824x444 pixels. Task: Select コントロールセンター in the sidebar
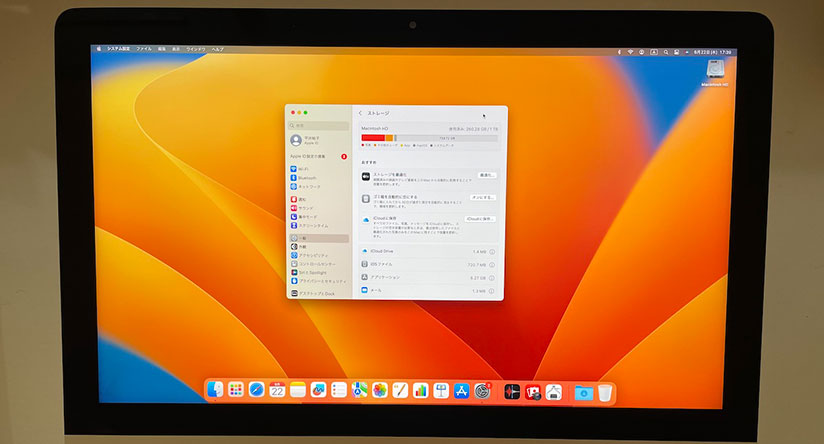(x=318, y=264)
